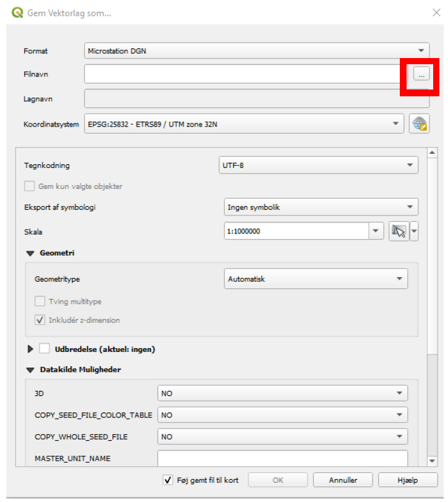Click the MASTER_UNIT_NAME input field
The height and width of the screenshot is (502, 448).
[282, 458]
